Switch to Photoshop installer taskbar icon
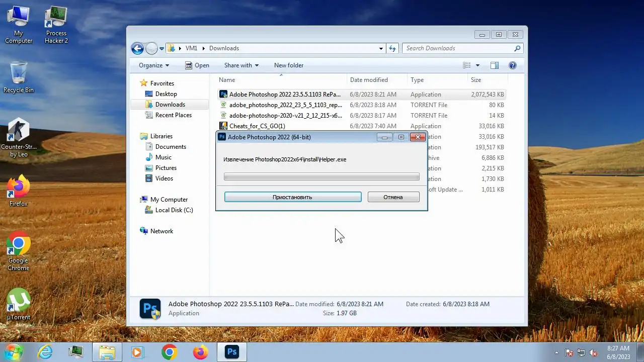Viewport: 644px width, 362px height. click(x=231, y=352)
